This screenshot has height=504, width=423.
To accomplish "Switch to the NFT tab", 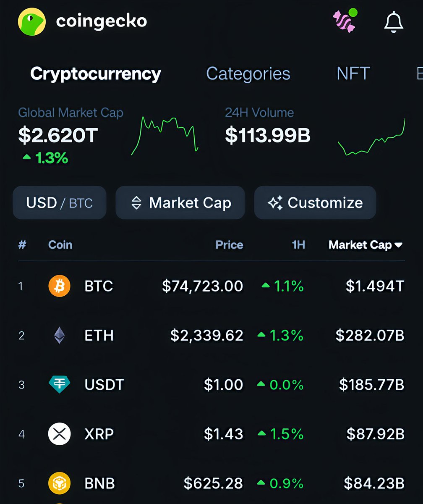I will [353, 74].
